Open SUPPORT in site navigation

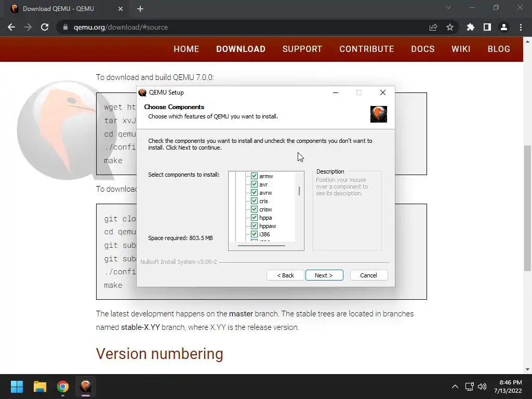[x=302, y=49]
